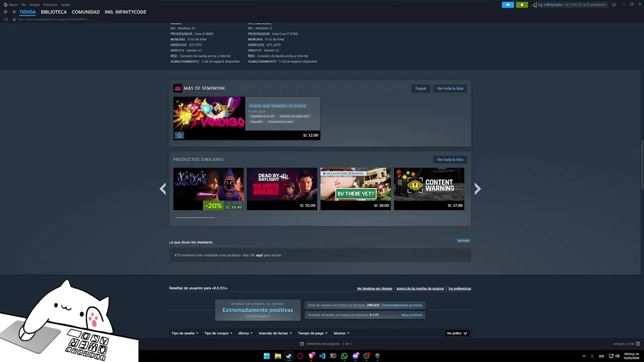Open Tus preferencias link
644x362 pixels.
pos(459,289)
